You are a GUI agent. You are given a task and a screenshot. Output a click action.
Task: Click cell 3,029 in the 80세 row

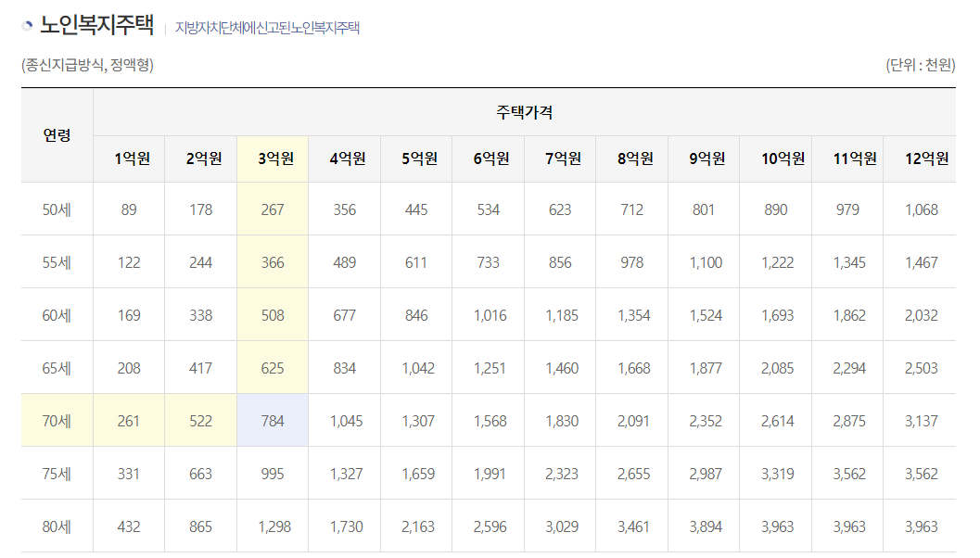coord(560,526)
